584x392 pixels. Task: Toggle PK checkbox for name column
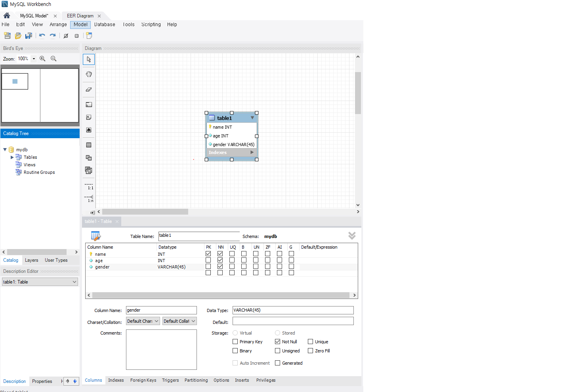(x=208, y=254)
